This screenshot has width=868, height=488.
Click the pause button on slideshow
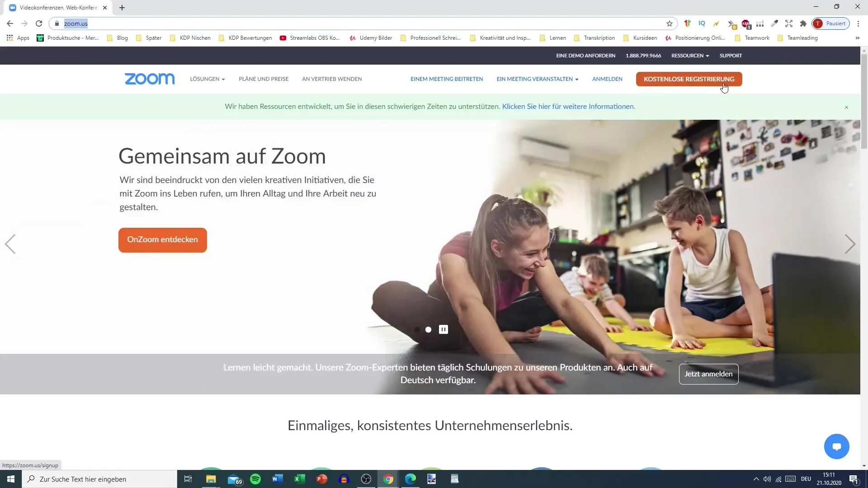click(x=443, y=329)
